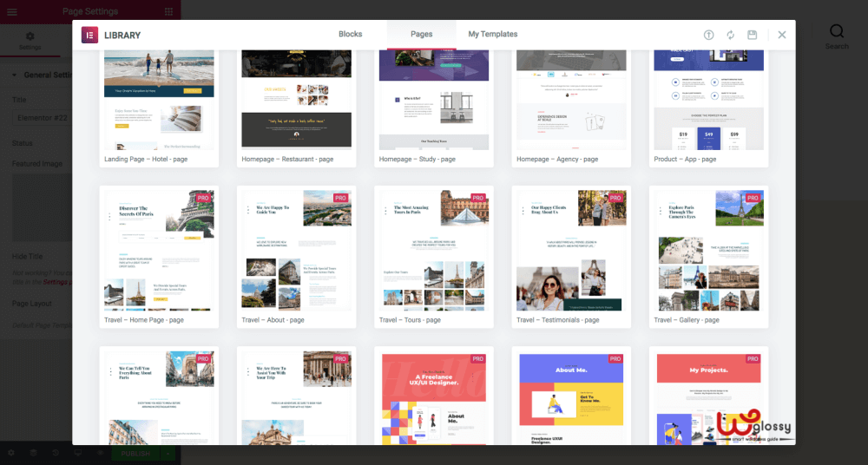Click the PRO badge on Travel – Gallery
This screenshot has width=868, height=465.
(753, 198)
